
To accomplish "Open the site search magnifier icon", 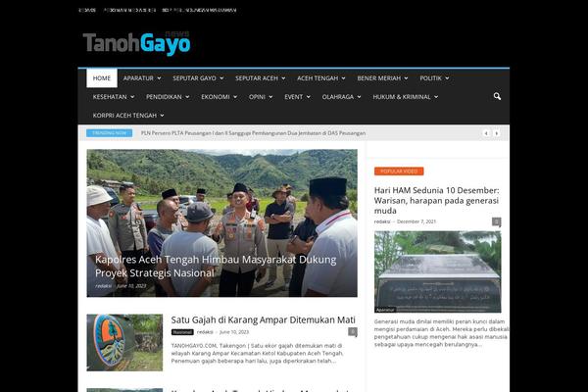I will coord(497,96).
